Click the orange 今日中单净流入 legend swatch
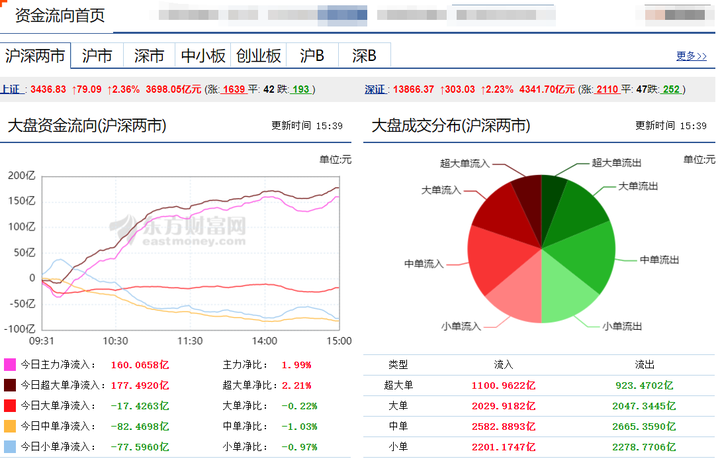Image resolution: width=720 pixels, height=459 pixels. pyautogui.click(x=10, y=426)
